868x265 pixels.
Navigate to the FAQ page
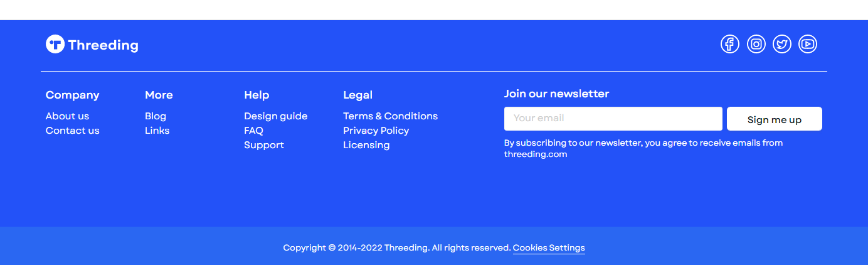[x=253, y=131]
